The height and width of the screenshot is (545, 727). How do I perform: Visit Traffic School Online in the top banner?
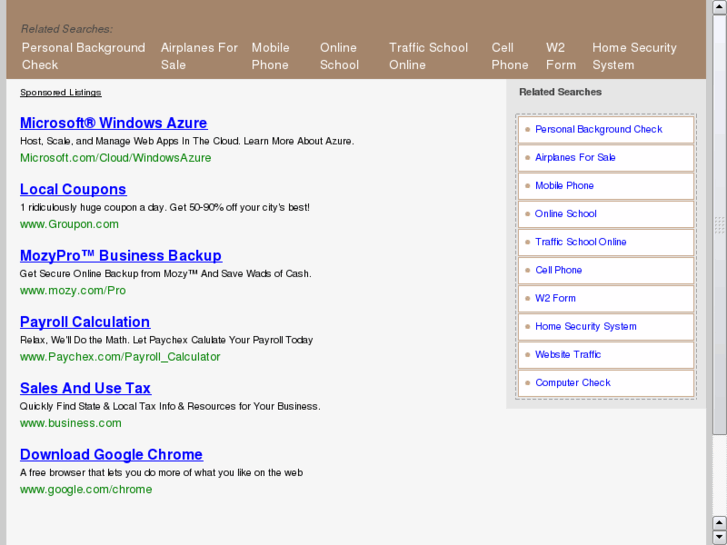[428, 56]
